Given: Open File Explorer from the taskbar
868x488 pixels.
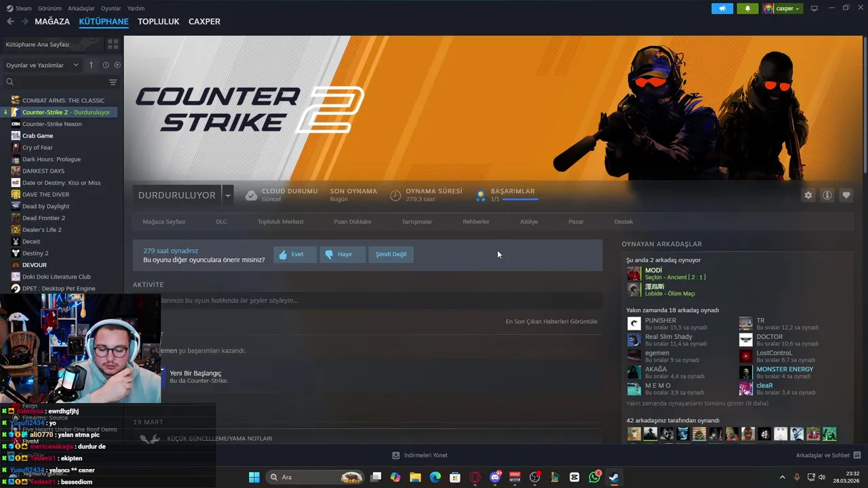Looking at the screenshot, I should click(x=415, y=477).
